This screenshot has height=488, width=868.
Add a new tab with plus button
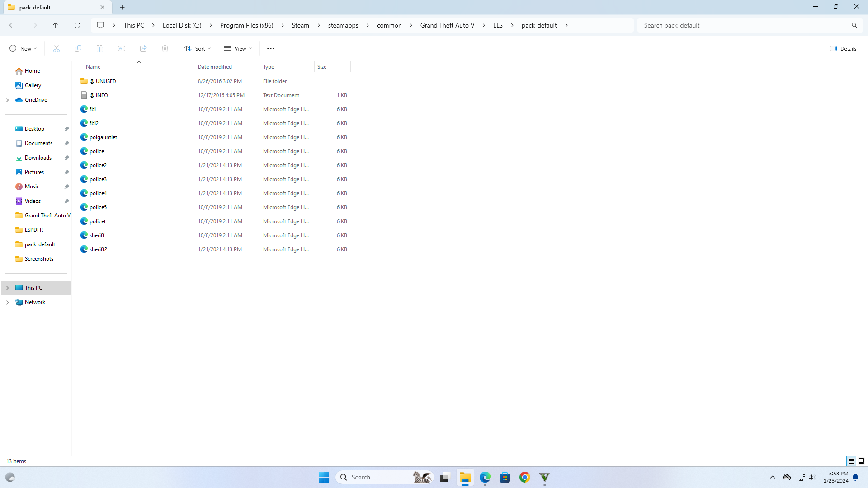(x=122, y=7)
